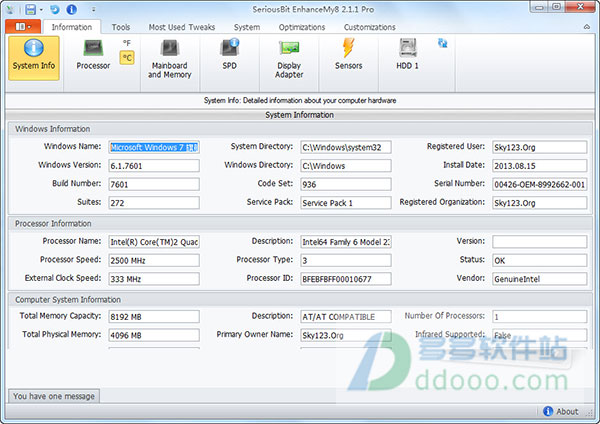
Task: Click the Windows Name field
Action: pyautogui.click(x=154, y=147)
